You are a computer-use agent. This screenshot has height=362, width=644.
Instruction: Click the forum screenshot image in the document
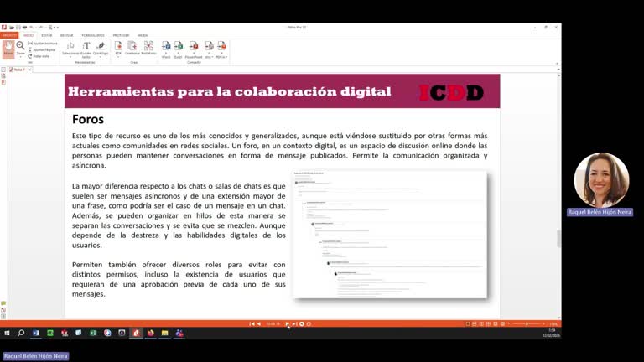coord(390,235)
